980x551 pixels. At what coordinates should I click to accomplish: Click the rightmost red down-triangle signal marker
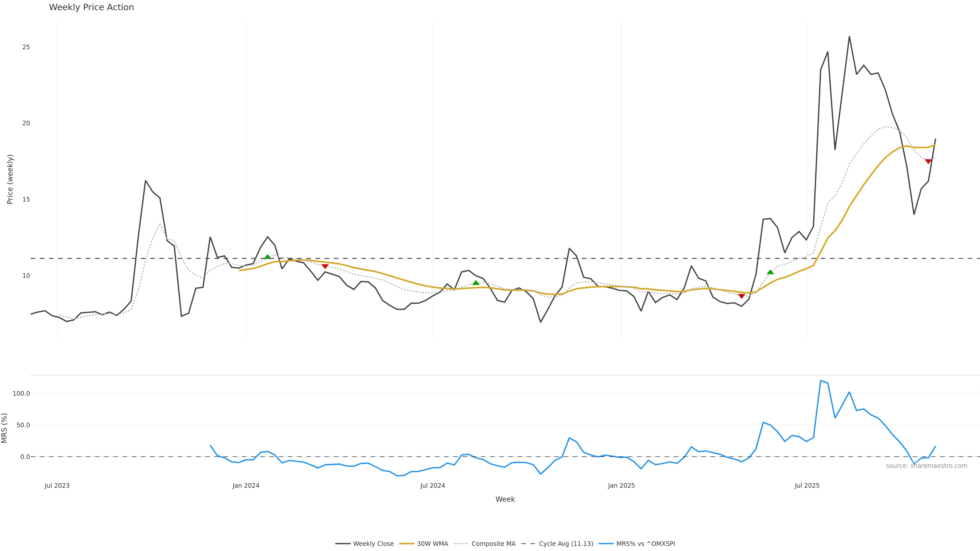point(928,162)
